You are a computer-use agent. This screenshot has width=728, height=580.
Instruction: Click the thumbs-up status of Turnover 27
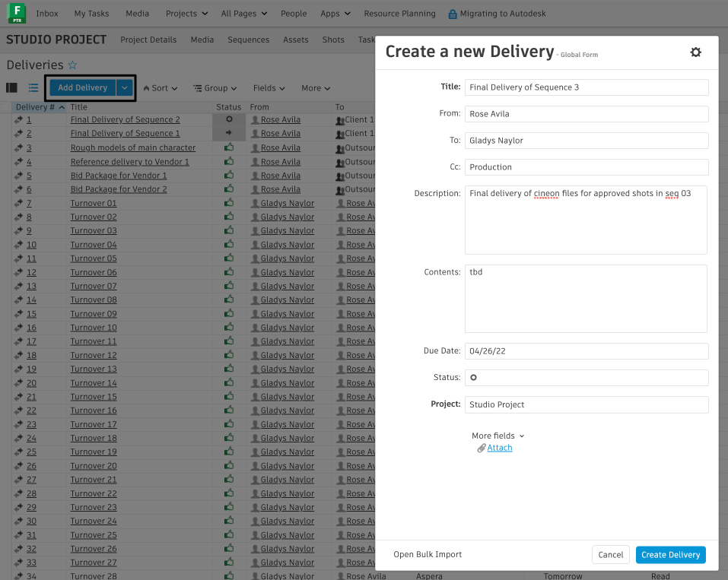(229, 562)
